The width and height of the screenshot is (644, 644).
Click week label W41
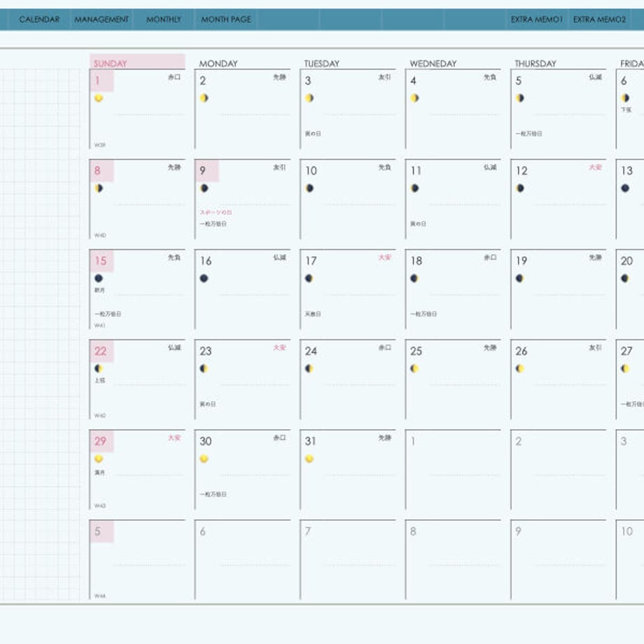(100, 325)
